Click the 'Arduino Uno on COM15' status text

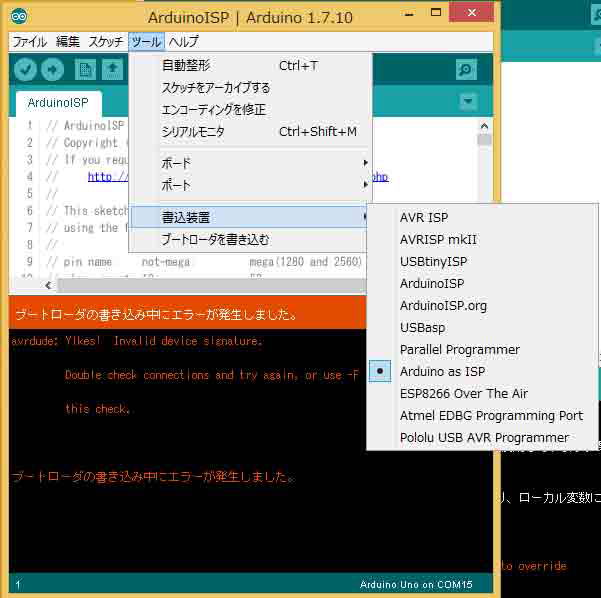click(x=416, y=585)
